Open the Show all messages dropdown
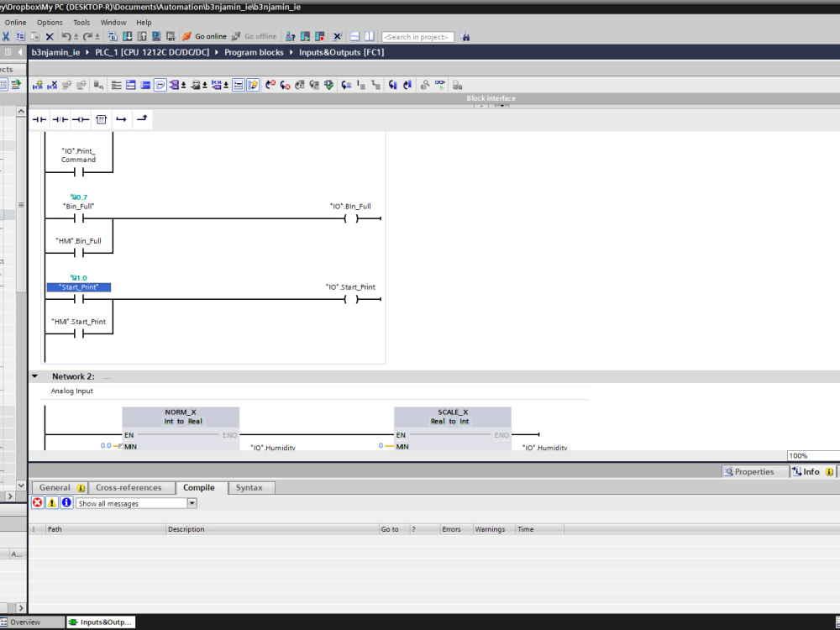The height and width of the screenshot is (630, 840). point(192,502)
